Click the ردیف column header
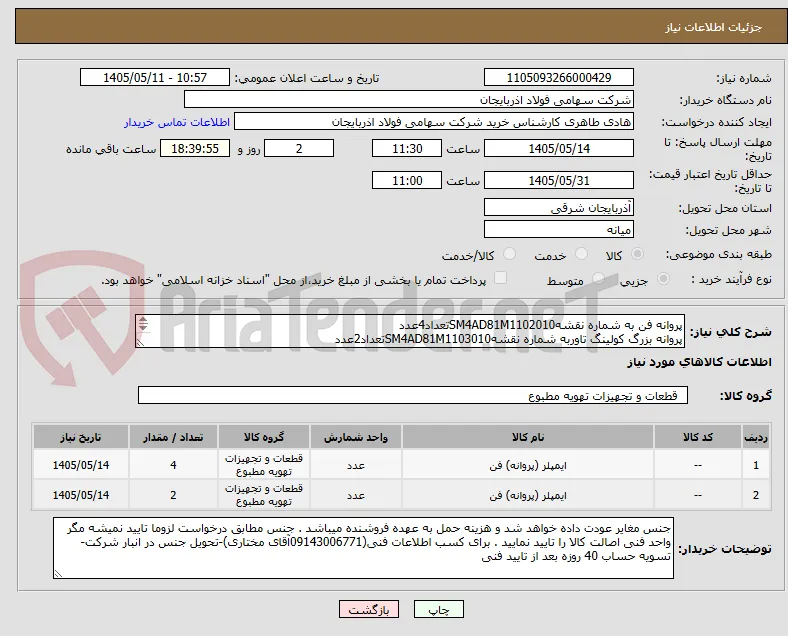The image size is (788, 636). click(x=755, y=437)
